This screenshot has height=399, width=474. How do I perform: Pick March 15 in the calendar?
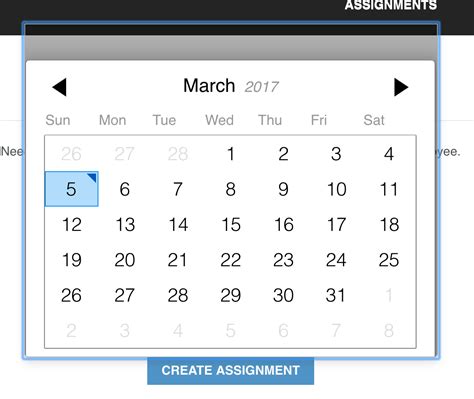tap(231, 224)
